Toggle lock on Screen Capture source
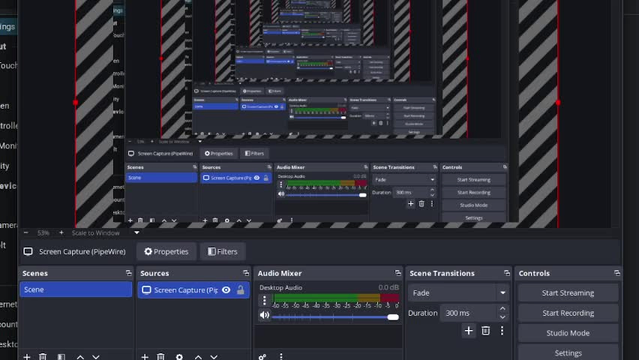Image resolution: width=639 pixels, height=360 pixels. pos(240,290)
